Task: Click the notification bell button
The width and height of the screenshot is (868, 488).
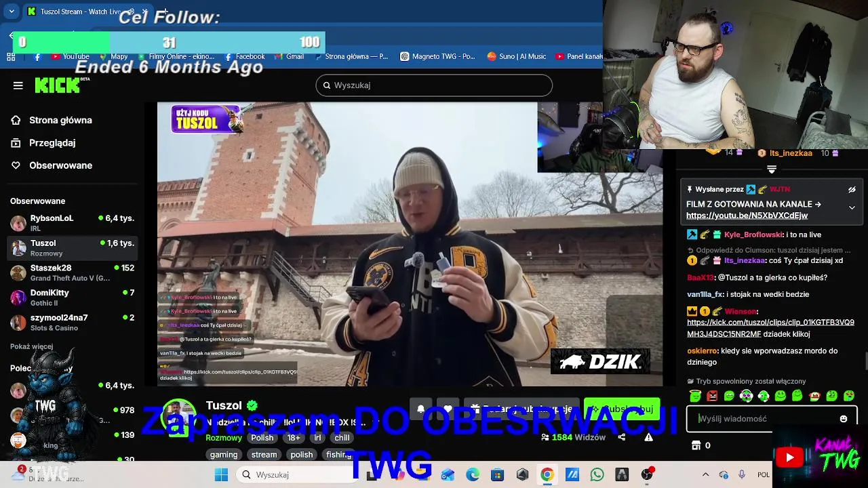Action: (420, 409)
